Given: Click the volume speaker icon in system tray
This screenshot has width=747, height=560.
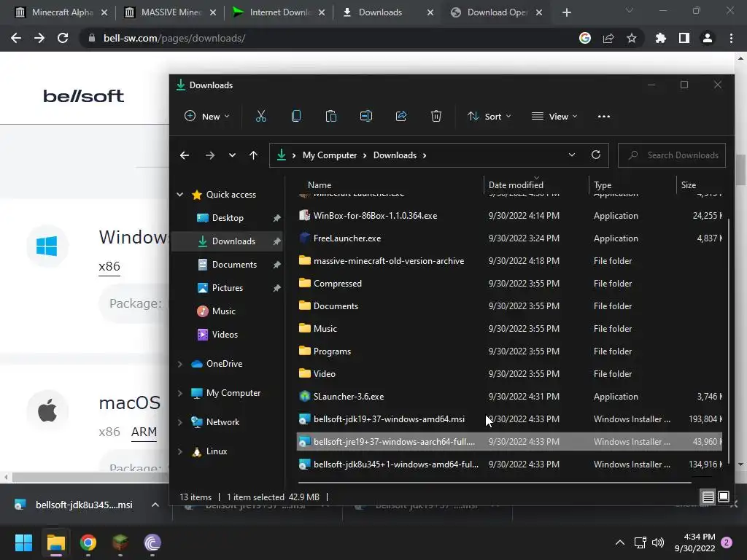Looking at the screenshot, I should pos(658,542).
